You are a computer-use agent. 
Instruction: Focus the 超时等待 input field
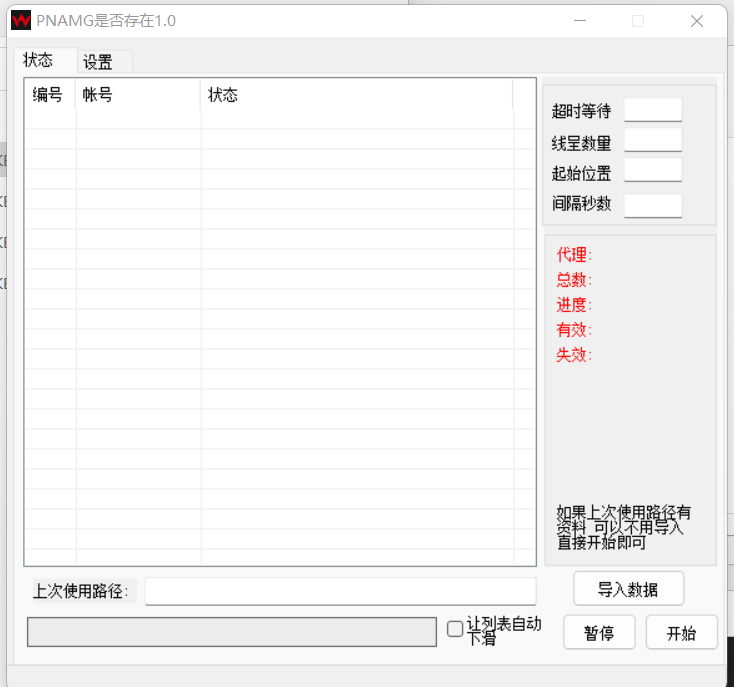(652, 110)
